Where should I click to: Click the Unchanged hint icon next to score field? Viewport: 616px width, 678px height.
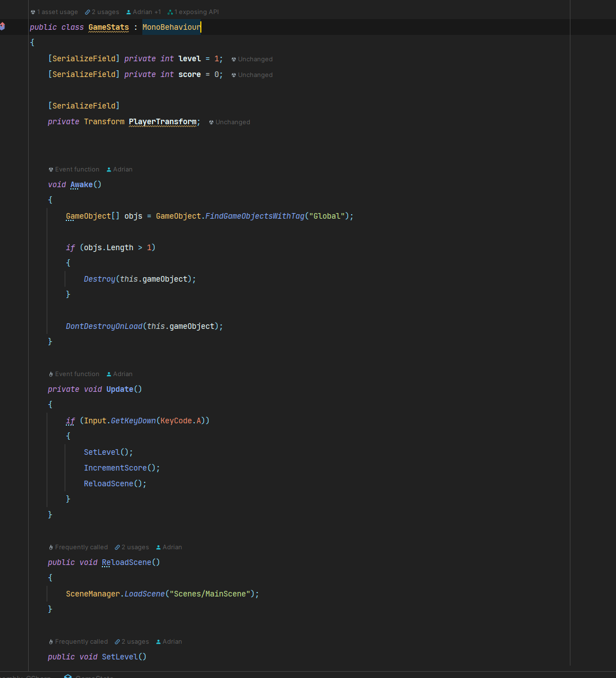coord(233,74)
